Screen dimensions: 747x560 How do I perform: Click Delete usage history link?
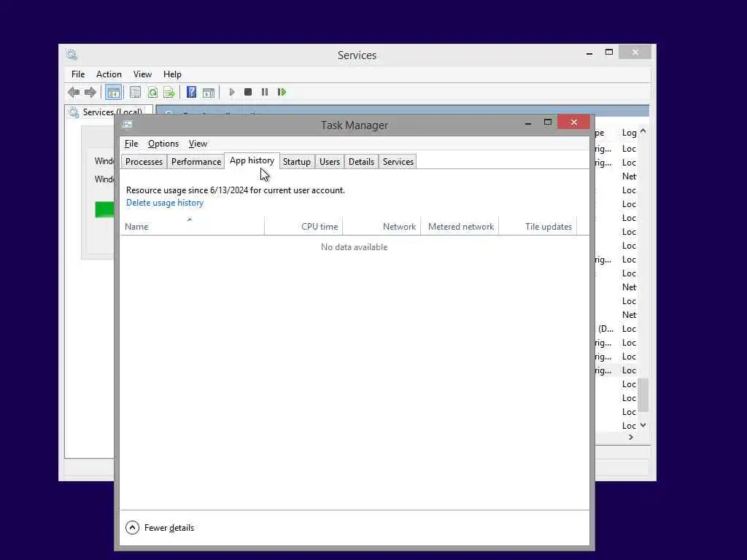[165, 203]
